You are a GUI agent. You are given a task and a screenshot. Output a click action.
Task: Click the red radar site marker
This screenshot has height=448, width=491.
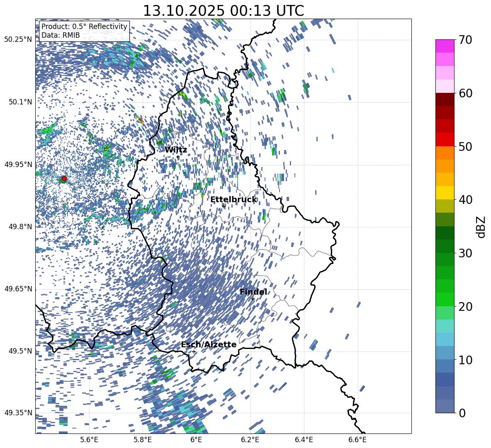tap(64, 178)
